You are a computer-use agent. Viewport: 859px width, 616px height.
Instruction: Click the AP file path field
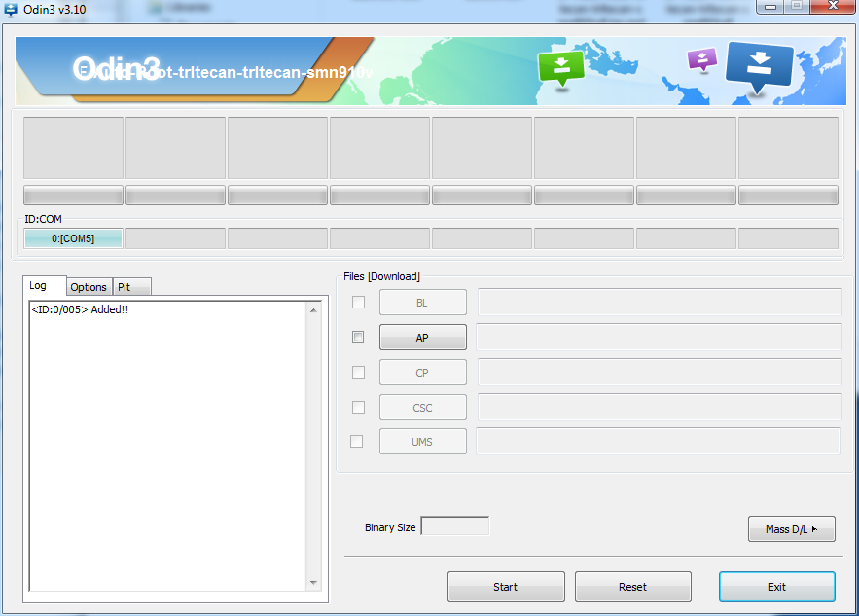click(659, 337)
